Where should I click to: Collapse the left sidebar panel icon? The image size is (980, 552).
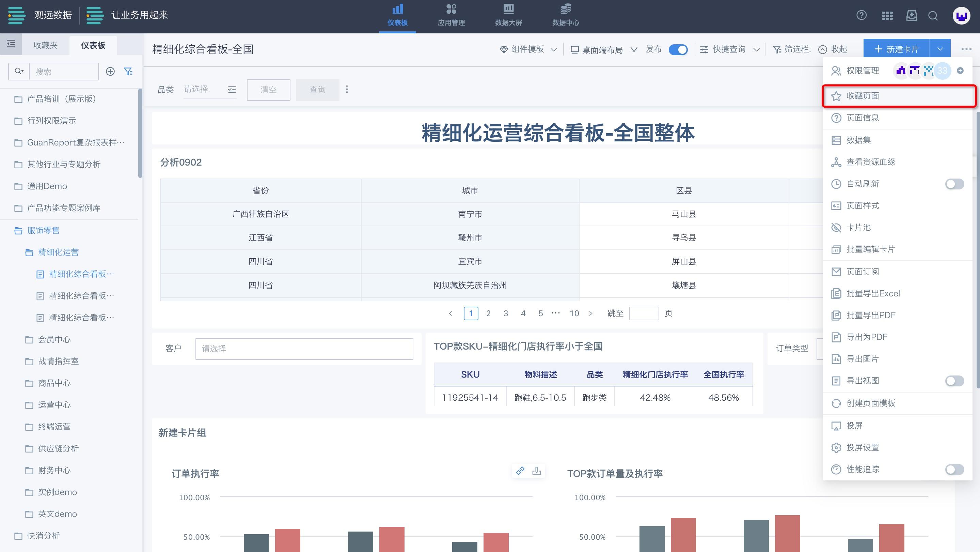[x=11, y=44]
